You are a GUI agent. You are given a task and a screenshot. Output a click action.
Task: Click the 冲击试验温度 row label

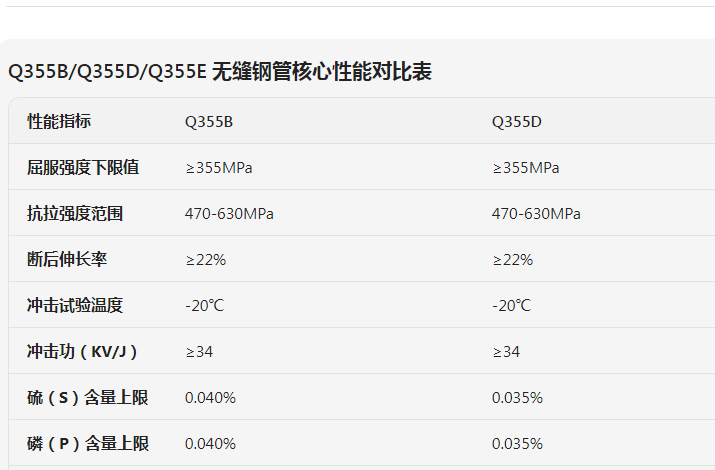(x=75, y=306)
